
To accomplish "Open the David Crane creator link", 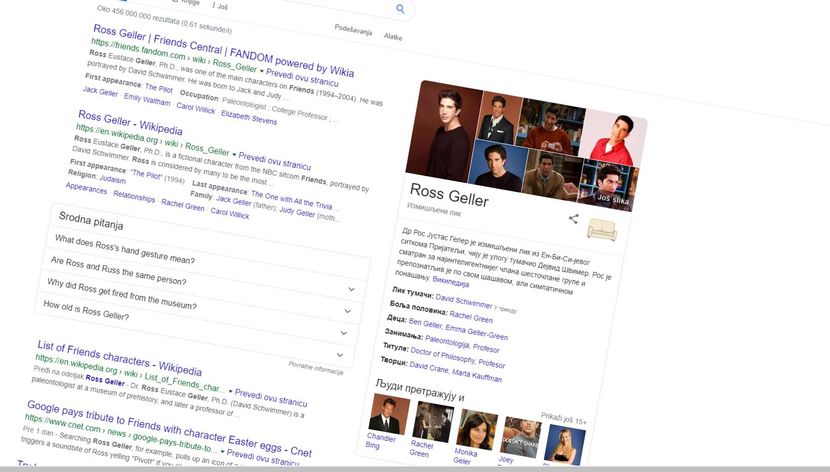I will click(x=428, y=367).
